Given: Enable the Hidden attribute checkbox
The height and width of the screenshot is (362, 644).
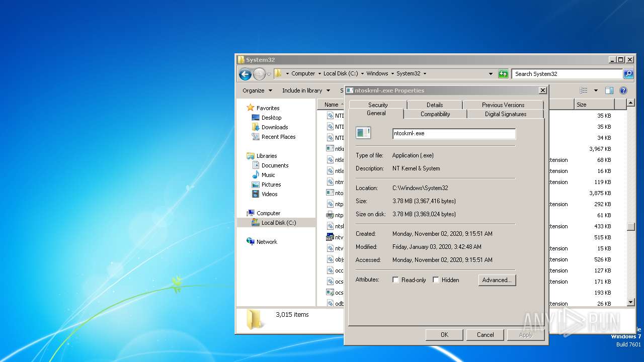Looking at the screenshot, I should coord(436,280).
